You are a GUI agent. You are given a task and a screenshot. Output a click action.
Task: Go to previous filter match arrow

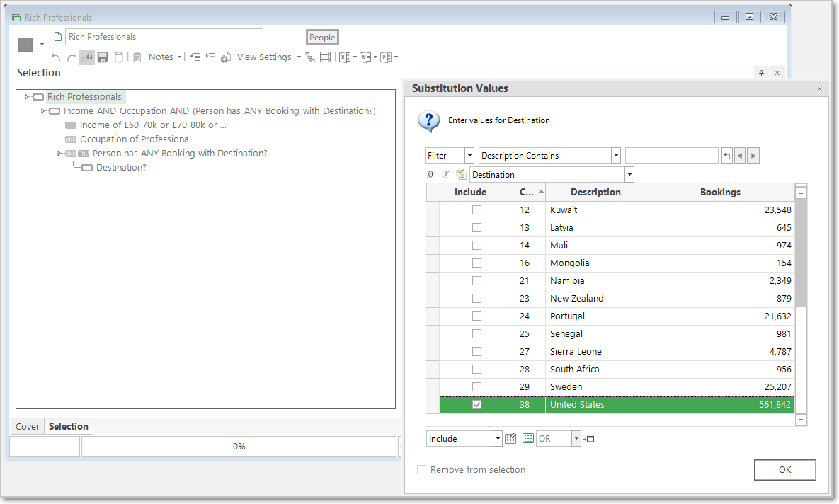click(740, 156)
